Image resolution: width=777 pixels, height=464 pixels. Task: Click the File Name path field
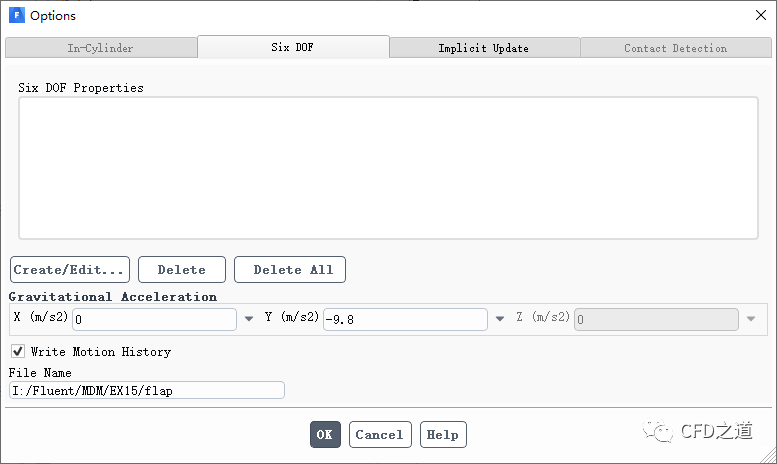point(146,391)
